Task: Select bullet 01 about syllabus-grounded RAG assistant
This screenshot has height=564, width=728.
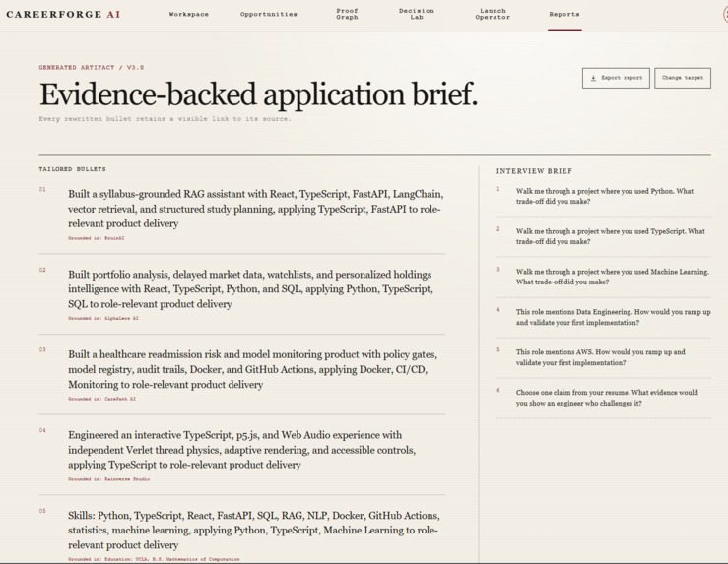Action: click(255, 209)
